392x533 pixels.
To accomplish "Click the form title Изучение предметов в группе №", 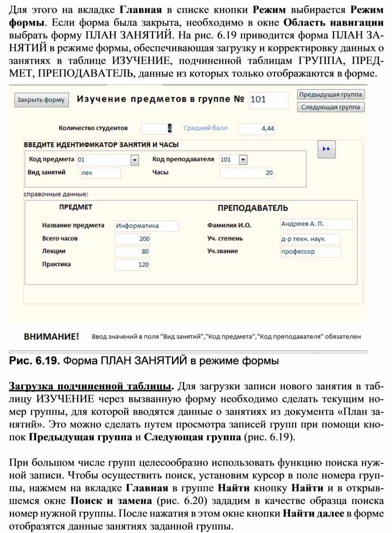I will click(x=160, y=99).
